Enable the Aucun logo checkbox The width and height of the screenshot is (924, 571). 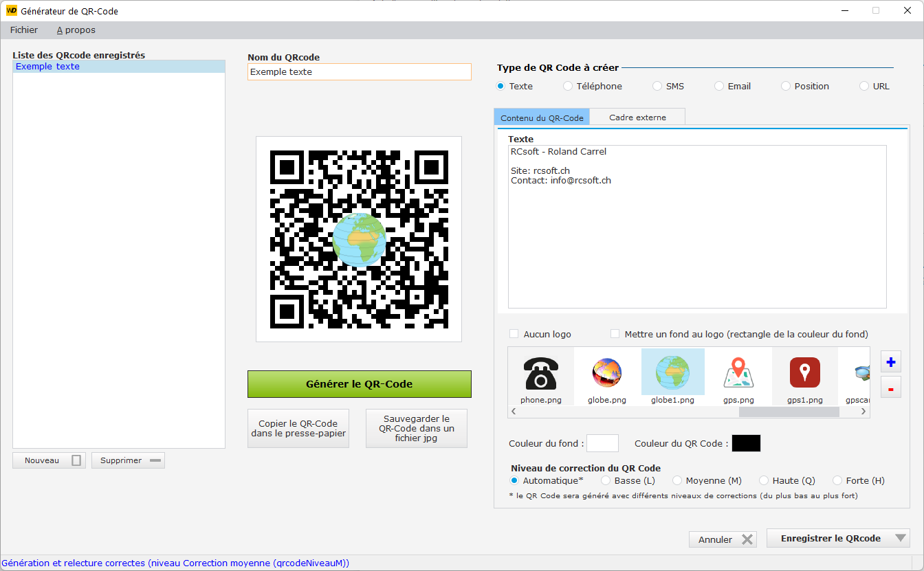[x=514, y=333]
